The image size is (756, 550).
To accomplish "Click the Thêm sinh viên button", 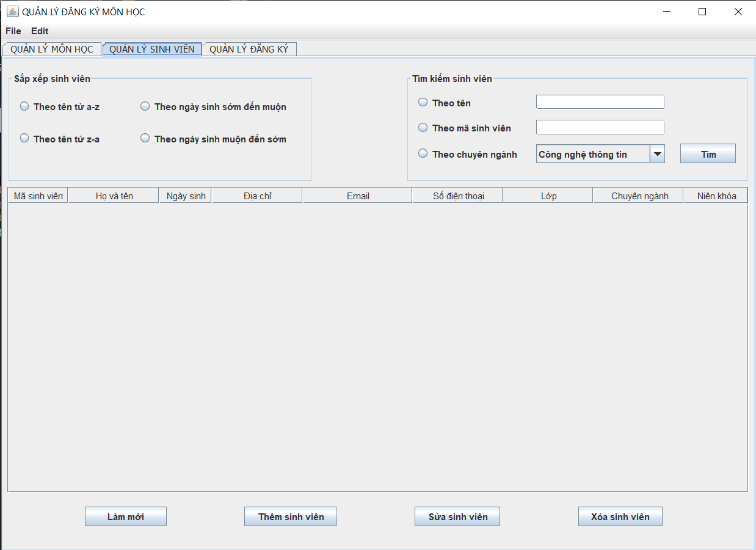I will click(291, 516).
